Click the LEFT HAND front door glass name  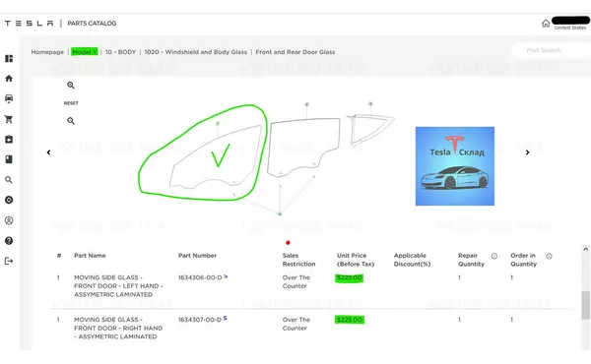click(118, 286)
